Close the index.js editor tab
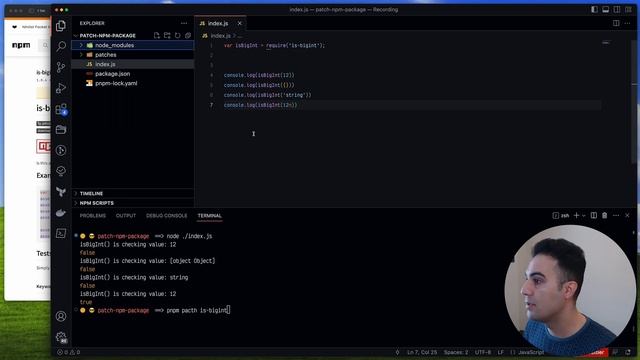 (240, 23)
